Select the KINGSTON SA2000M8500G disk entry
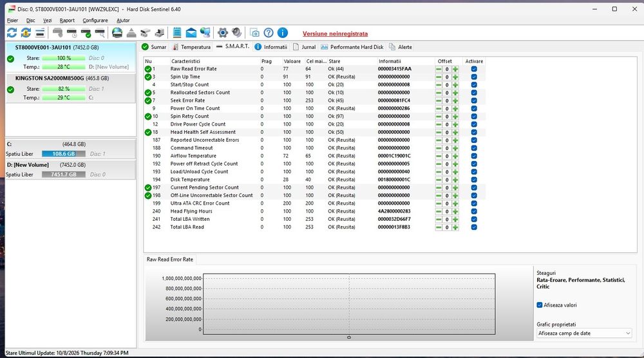 [70, 88]
